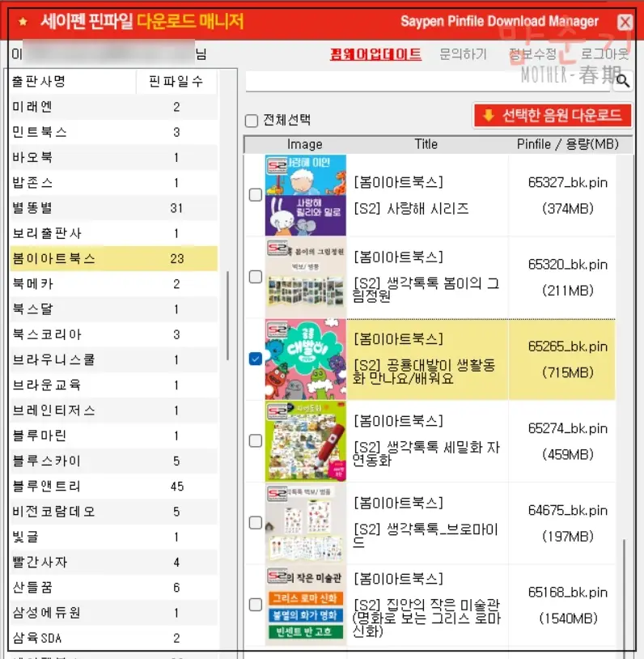Click the magnifier search icon
The image size is (644, 659).
click(623, 81)
